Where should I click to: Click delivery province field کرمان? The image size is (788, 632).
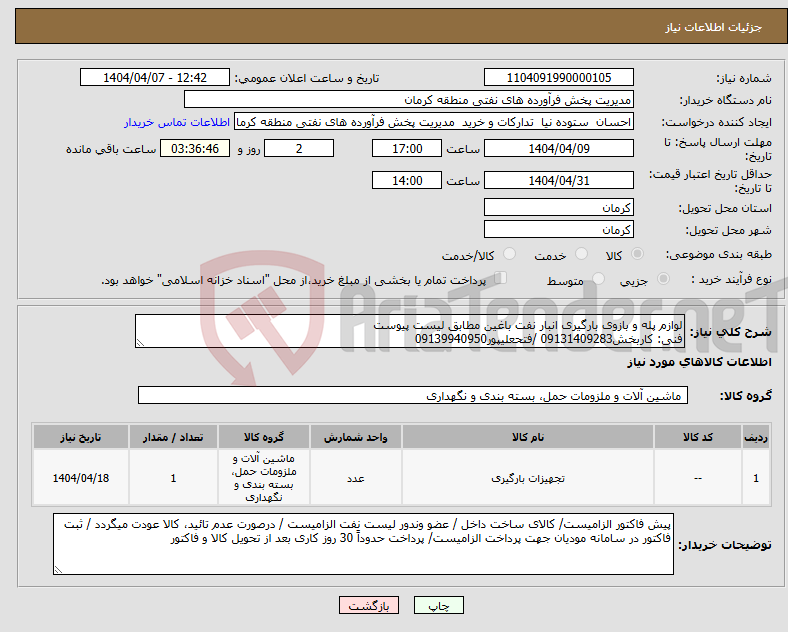558,207
